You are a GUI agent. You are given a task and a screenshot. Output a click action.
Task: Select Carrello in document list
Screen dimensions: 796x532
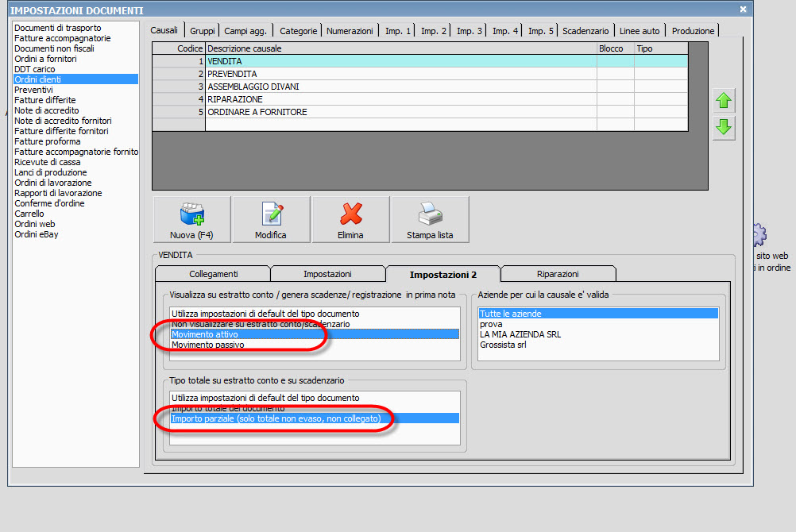tap(75, 214)
